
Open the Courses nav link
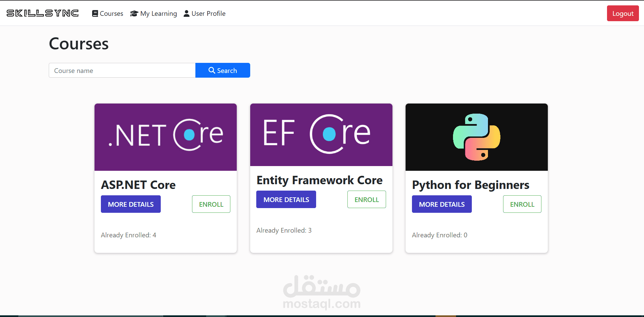pyautogui.click(x=108, y=13)
